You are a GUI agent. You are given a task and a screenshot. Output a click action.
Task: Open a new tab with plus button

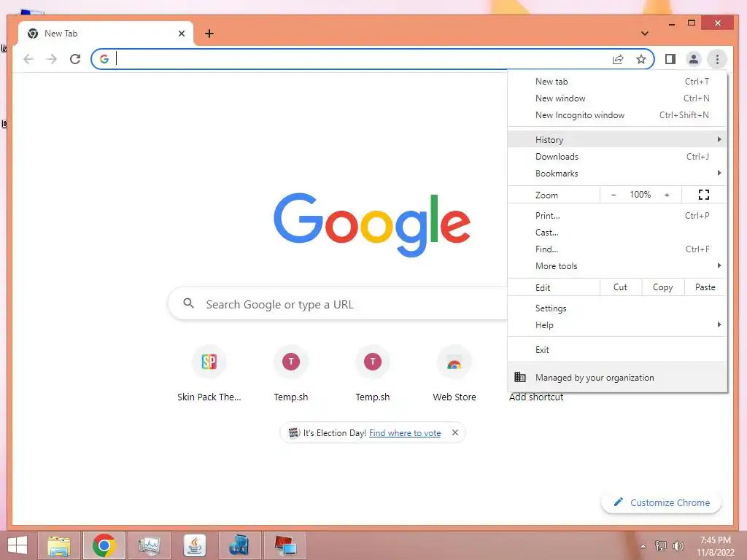(x=209, y=34)
